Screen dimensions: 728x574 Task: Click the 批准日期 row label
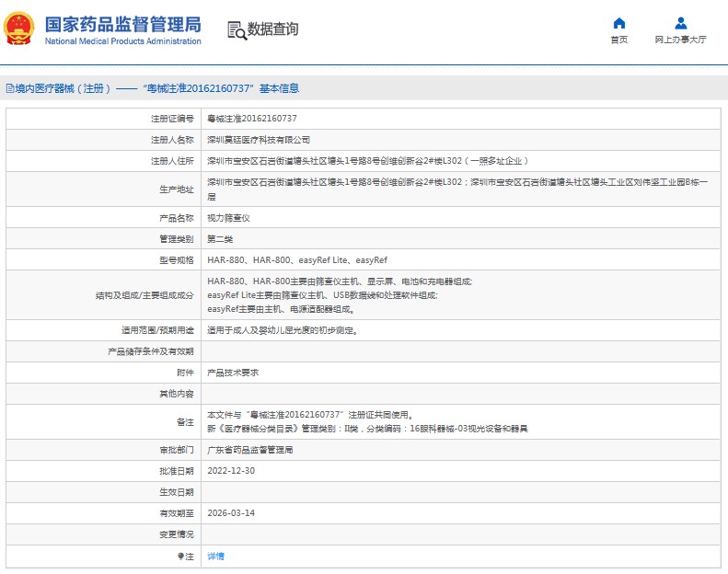177,471
